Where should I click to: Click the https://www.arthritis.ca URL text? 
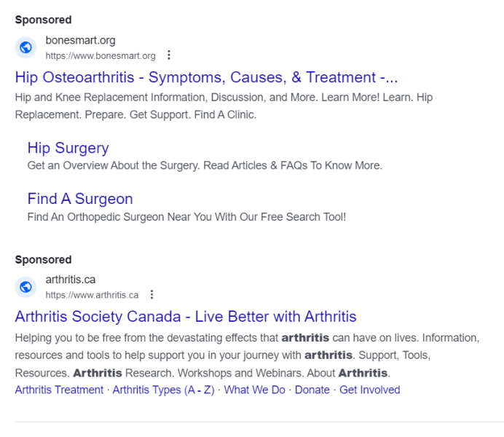coord(92,295)
